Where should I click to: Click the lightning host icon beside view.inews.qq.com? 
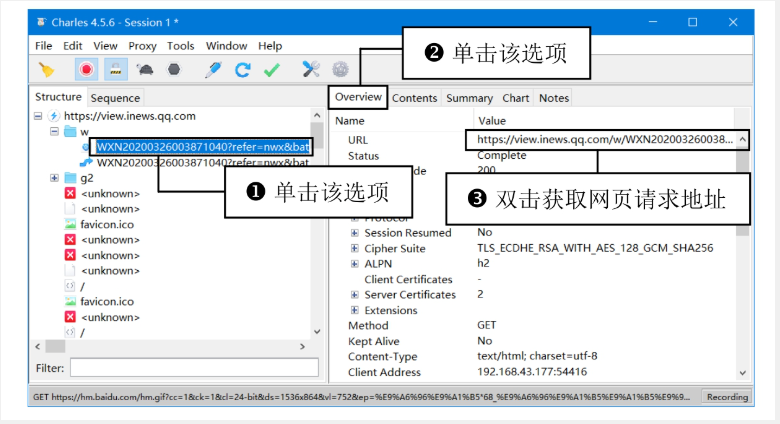pos(53,116)
